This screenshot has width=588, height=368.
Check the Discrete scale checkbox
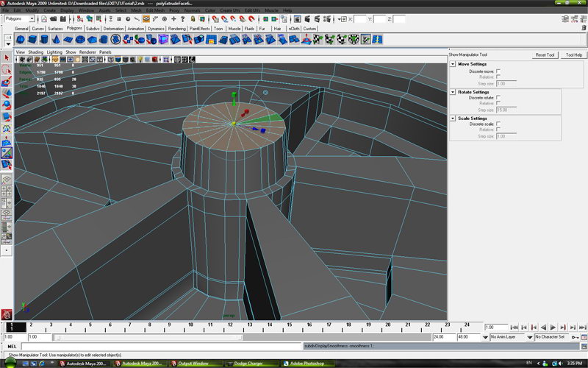pyautogui.click(x=498, y=124)
